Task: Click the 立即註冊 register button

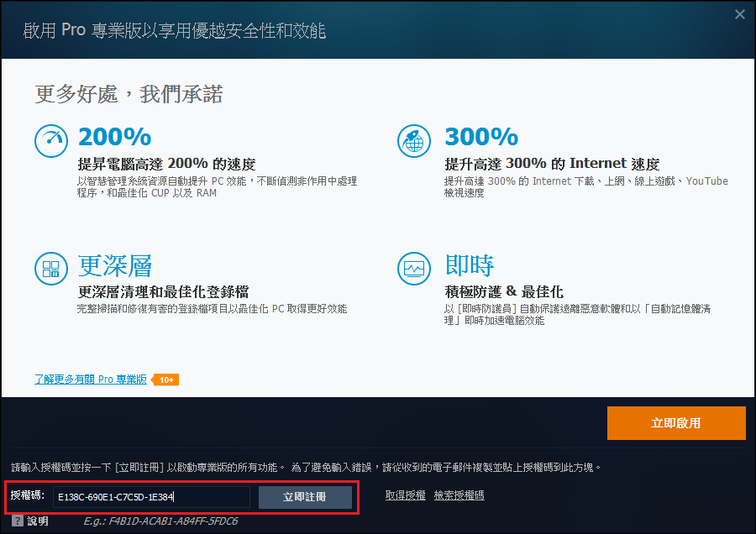Action: coord(305,497)
